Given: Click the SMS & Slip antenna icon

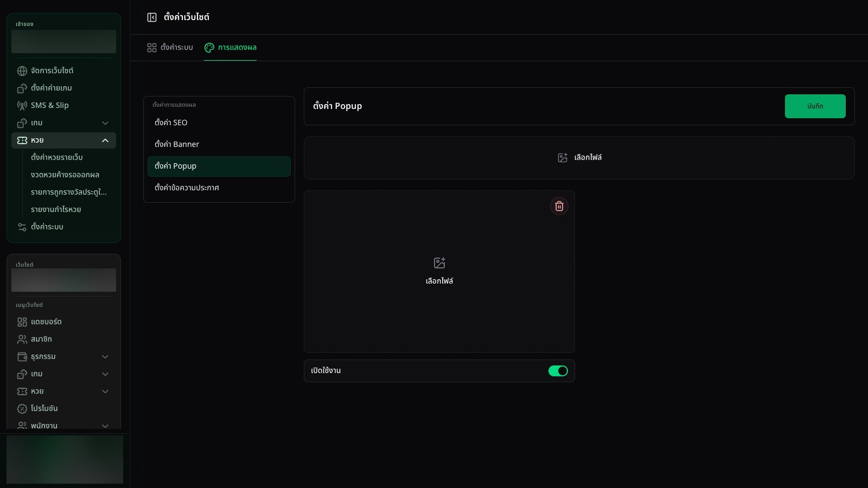Looking at the screenshot, I should (x=22, y=106).
